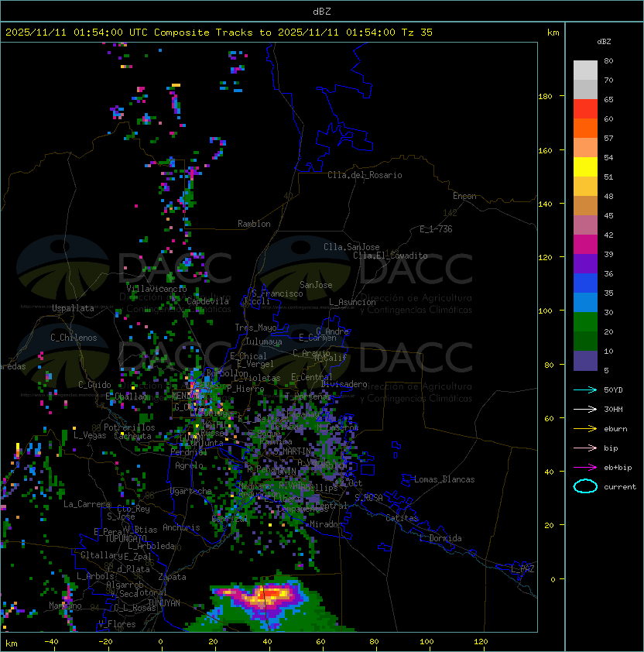Click the '120' km tick on the bottom axis
644x652 pixels.
tap(480, 642)
